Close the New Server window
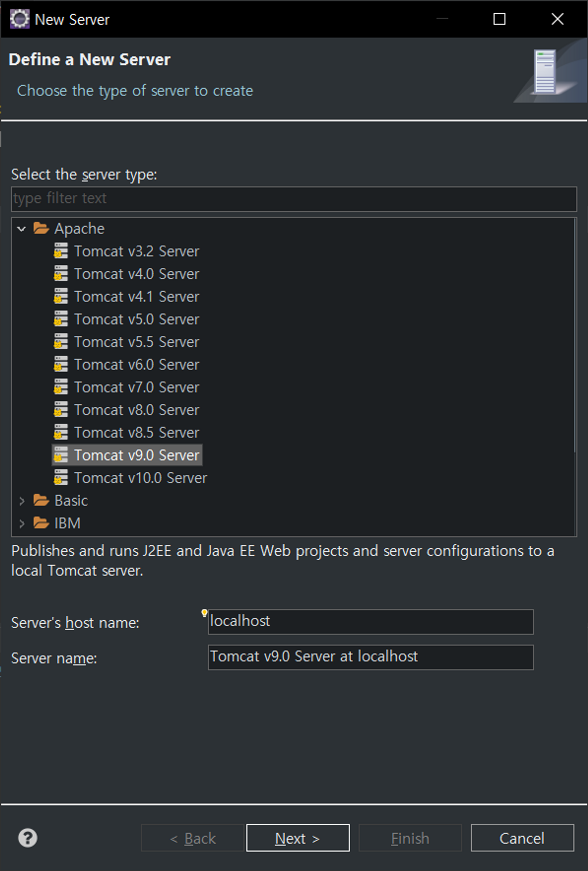The height and width of the screenshot is (871, 588). (x=557, y=19)
